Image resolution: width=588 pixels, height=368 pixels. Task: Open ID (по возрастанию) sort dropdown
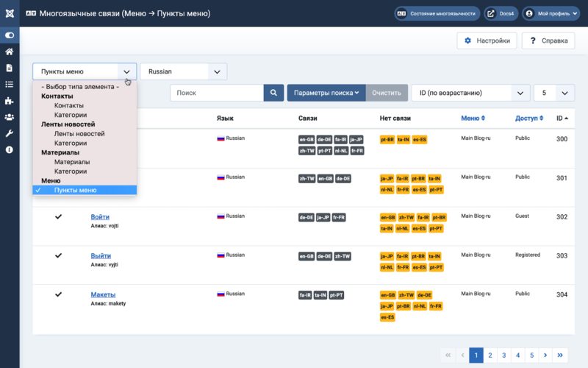coord(470,93)
